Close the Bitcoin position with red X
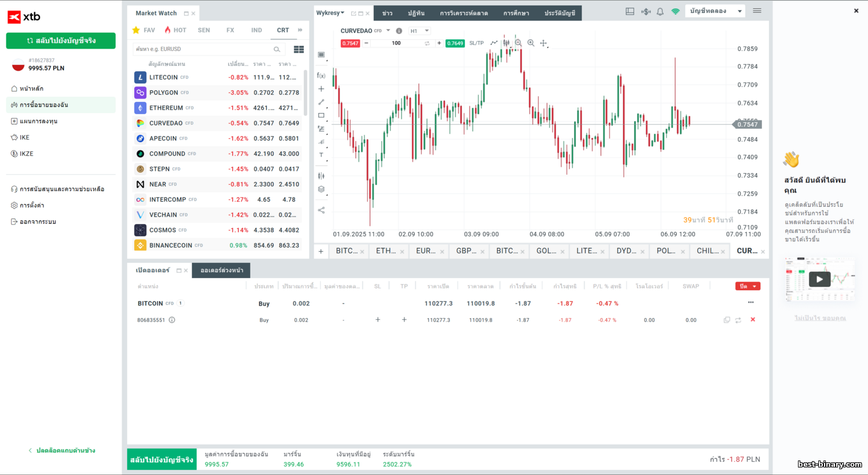Viewport: 868px width, 475px height. point(753,320)
